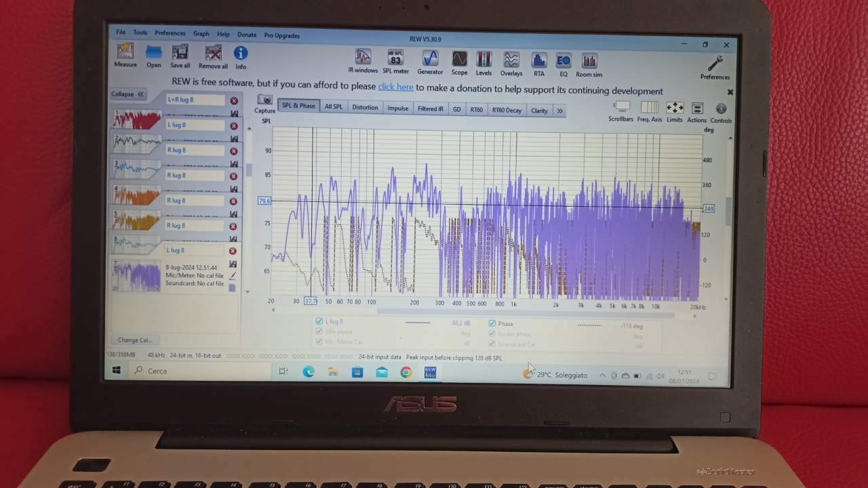Toggle the Scrollbars option

(x=621, y=112)
